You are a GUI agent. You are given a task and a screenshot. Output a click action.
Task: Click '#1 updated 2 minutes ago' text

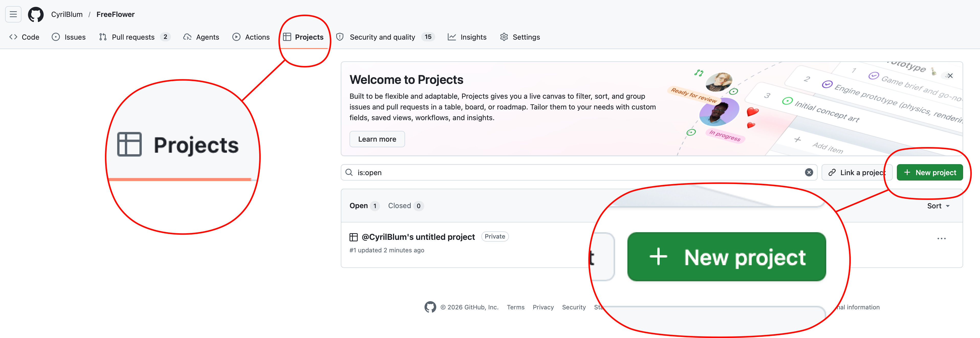pos(387,250)
